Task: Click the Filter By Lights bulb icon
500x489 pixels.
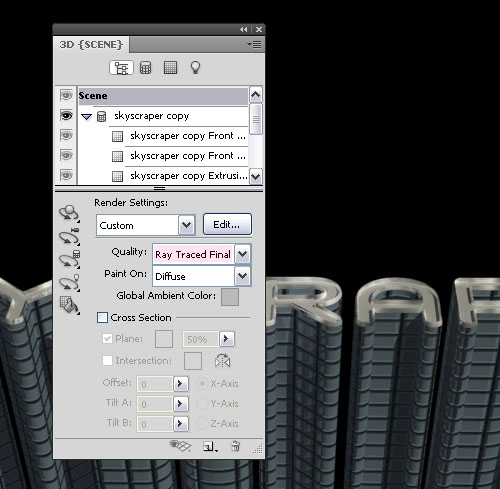Action: coord(195,68)
